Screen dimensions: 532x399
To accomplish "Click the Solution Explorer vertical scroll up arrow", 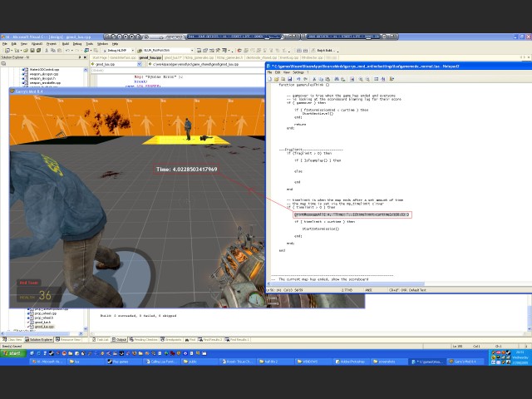I will [x=86, y=70].
